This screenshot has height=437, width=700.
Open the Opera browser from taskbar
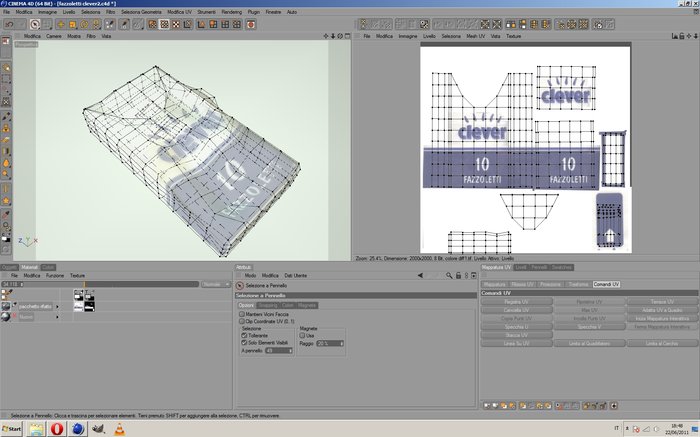tap(57, 429)
